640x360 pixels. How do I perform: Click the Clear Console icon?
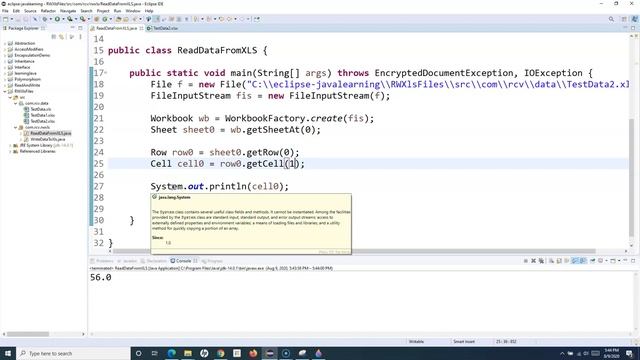point(551,261)
